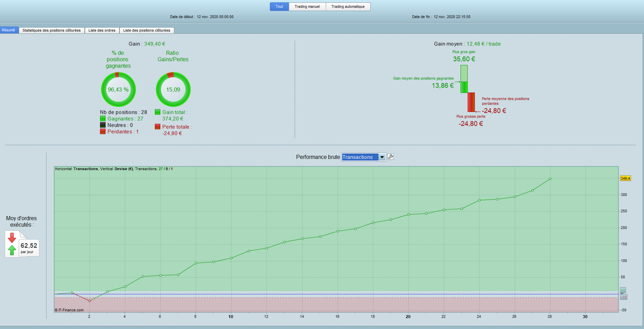Switch to Liste des positions clôturées tab

tap(147, 30)
